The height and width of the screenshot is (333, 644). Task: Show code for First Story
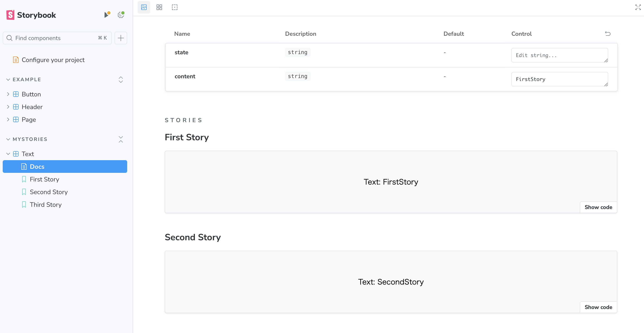click(x=598, y=207)
